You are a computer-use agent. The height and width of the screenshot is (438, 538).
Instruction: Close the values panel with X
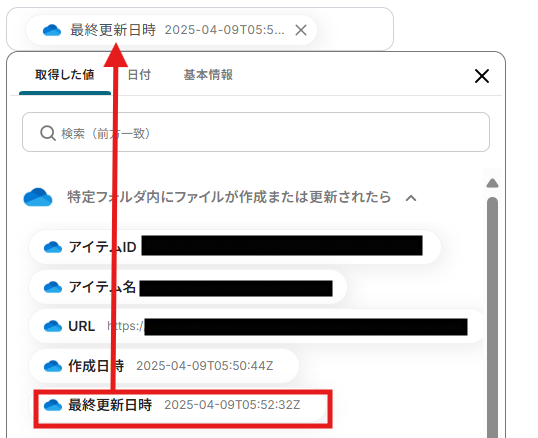(x=482, y=76)
